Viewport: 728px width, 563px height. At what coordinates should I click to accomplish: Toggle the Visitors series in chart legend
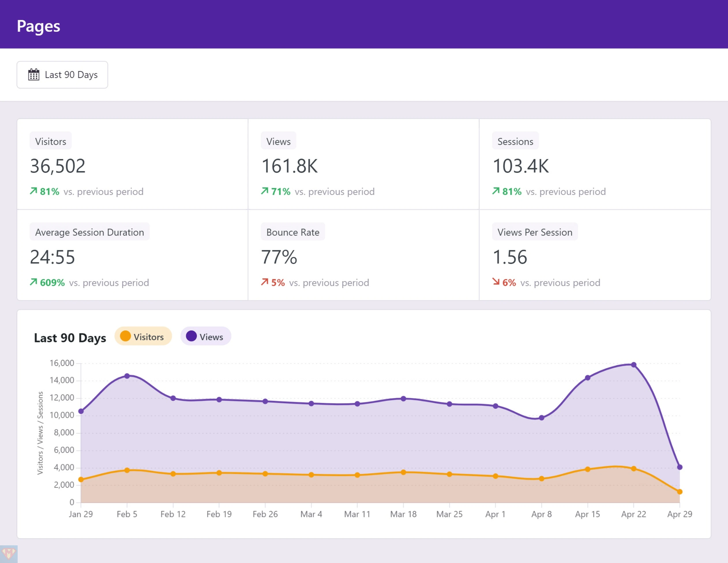pyautogui.click(x=143, y=336)
